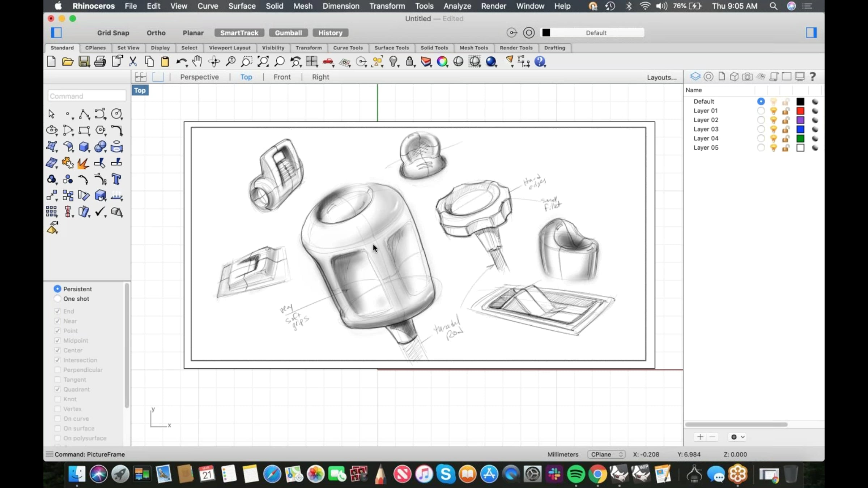Uncheck the End object snap

[x=57, y=311]
